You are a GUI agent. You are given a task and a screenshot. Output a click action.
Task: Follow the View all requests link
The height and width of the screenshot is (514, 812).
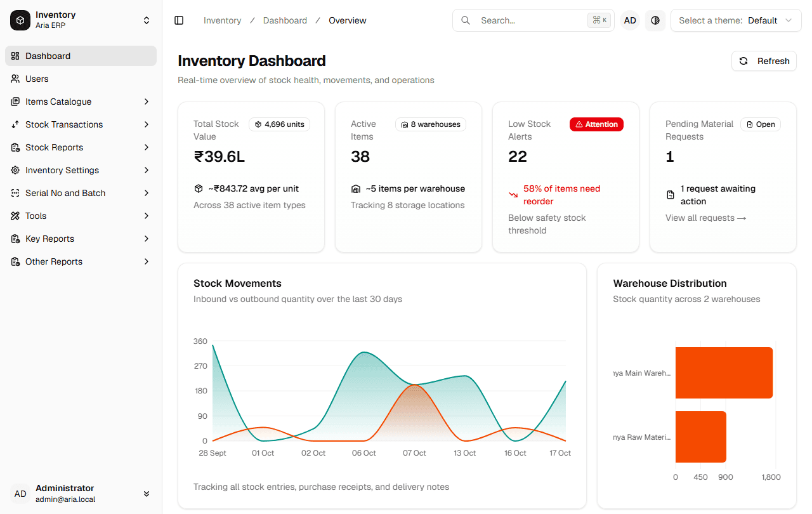(x=705, y=218)
